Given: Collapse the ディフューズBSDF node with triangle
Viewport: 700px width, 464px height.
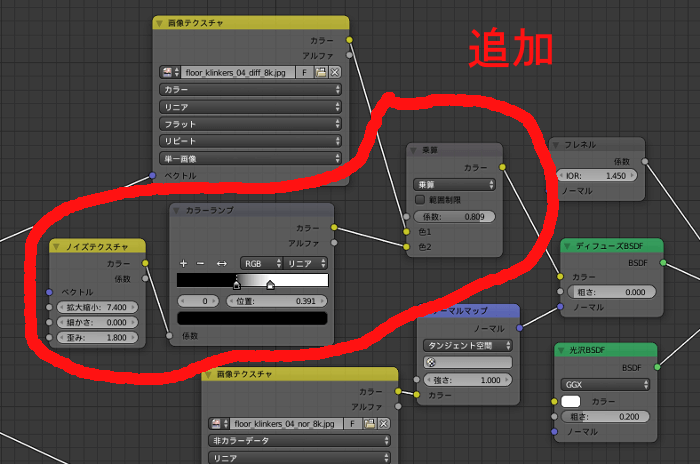Looking at the screenshot, I should click(x=567, y=246).
